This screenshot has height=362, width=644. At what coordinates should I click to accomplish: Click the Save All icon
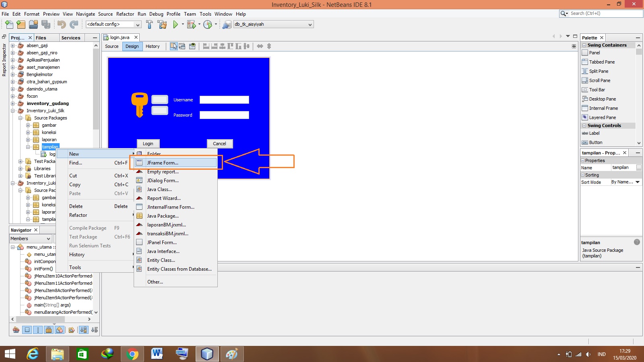click(46, 24)
